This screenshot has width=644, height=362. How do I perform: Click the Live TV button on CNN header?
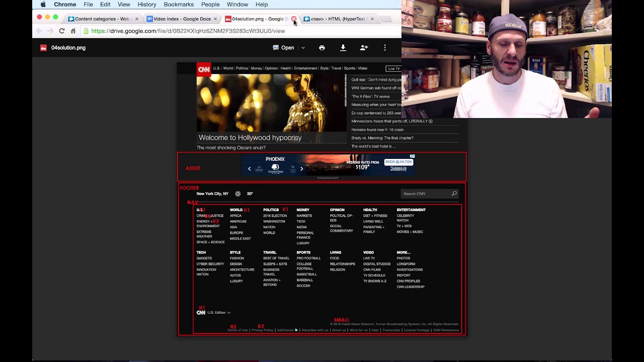393,68
